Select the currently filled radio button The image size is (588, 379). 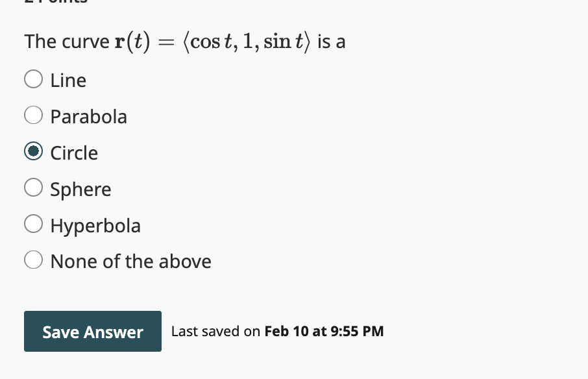point(33,151)
